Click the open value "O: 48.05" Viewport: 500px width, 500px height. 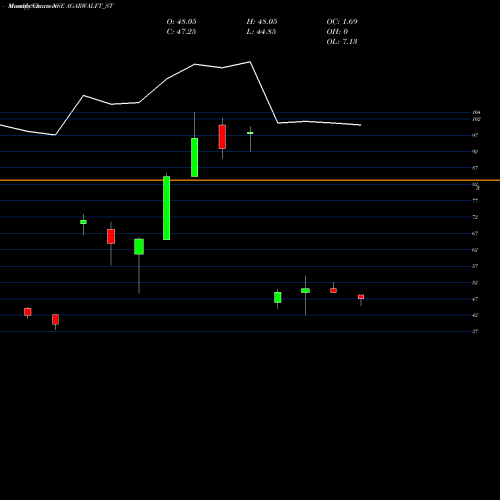tap(181, 22)
